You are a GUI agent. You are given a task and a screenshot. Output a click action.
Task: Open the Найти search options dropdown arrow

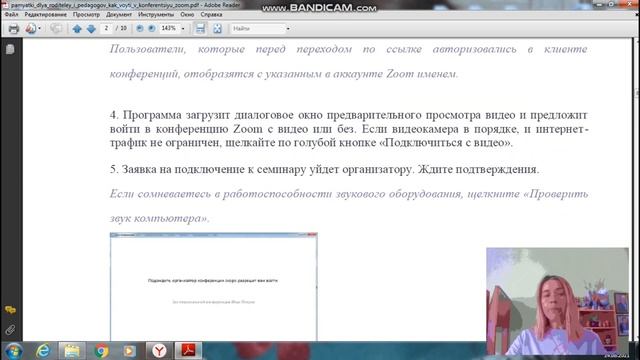click(x=288, y=29)
